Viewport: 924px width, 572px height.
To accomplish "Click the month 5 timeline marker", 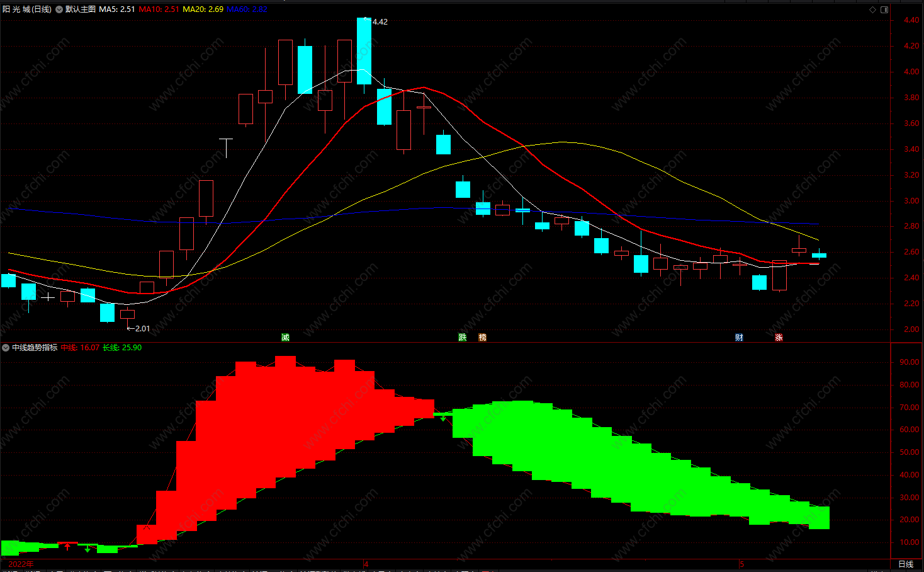I will (x=741, y=564).
